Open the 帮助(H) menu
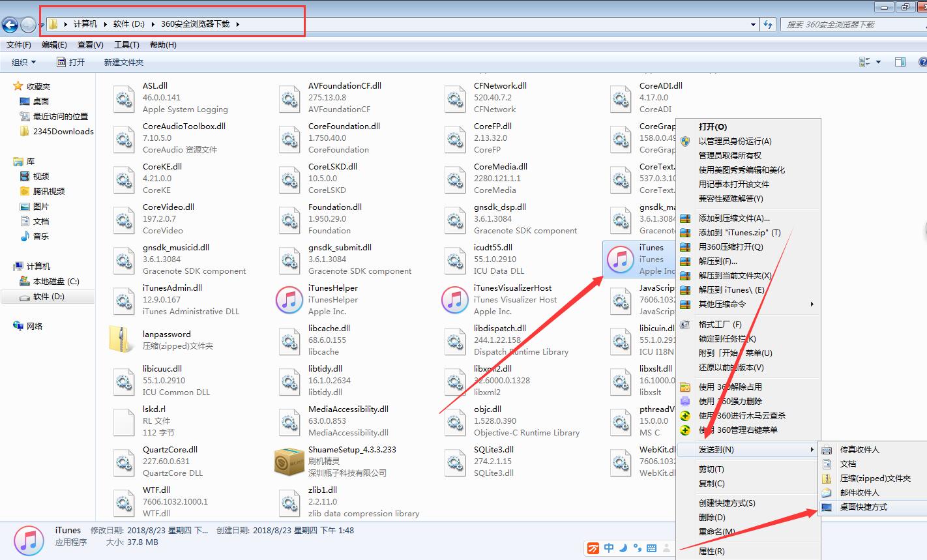 (163, 45)
